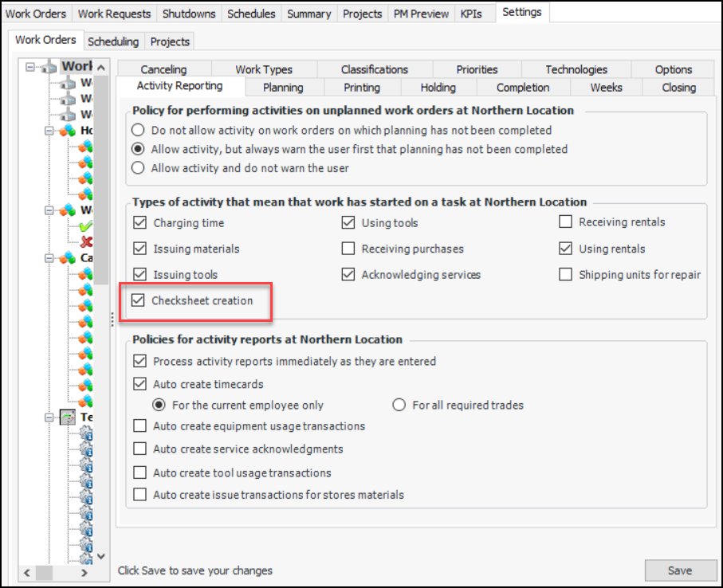
Task: Enable the Receiving purchases checkbox
Action: [x=348, y=249]
